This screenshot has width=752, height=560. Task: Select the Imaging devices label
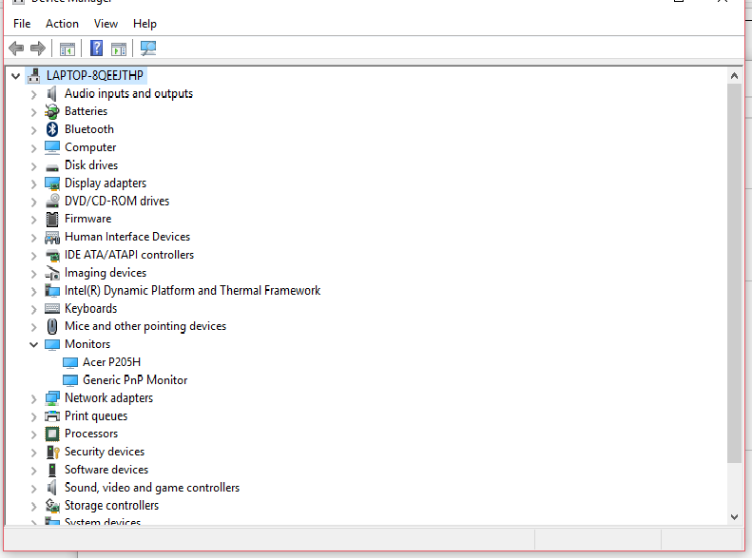click(106, 273)
